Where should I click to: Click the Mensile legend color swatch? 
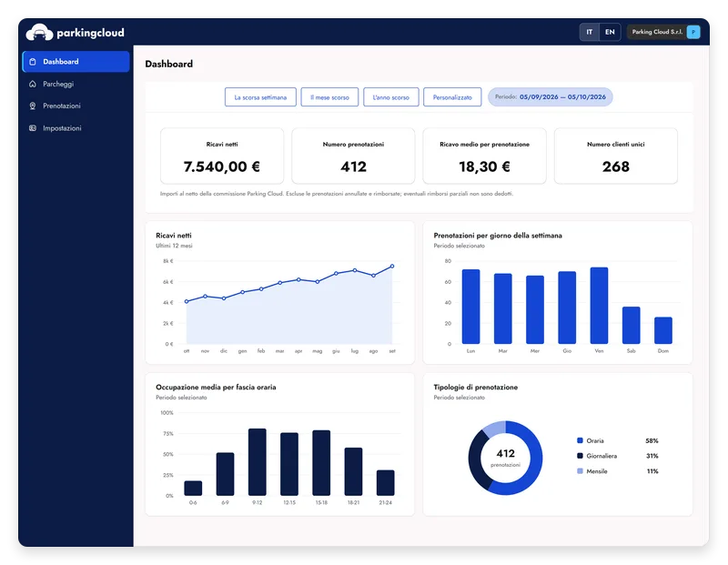[x=580, y=471]
